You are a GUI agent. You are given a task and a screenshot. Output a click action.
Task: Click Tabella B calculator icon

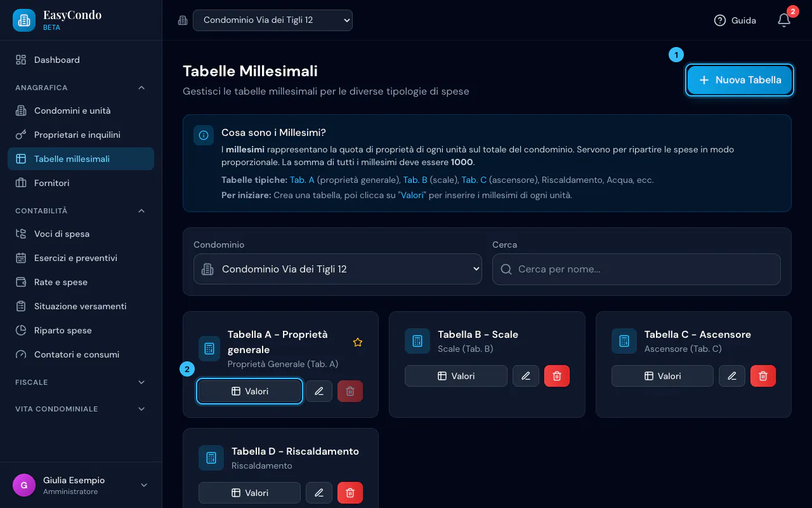(x=417, y=341)
